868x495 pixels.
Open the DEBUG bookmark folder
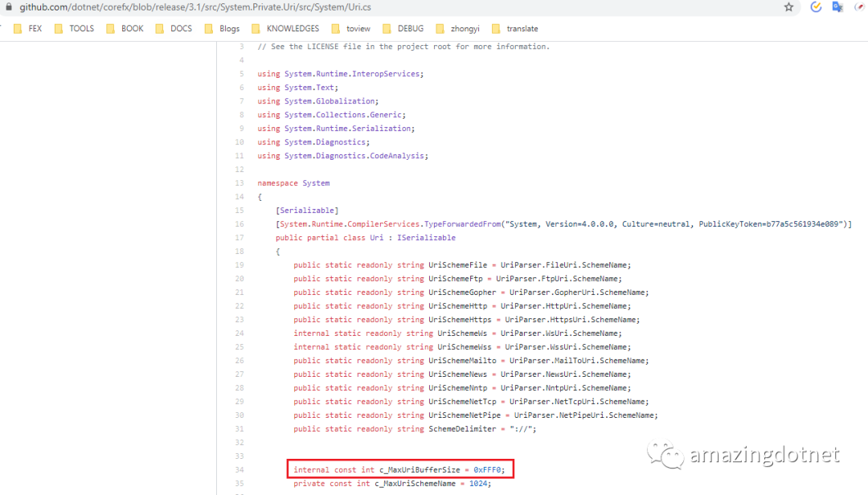pyautogui.click(x=403, y=29)
